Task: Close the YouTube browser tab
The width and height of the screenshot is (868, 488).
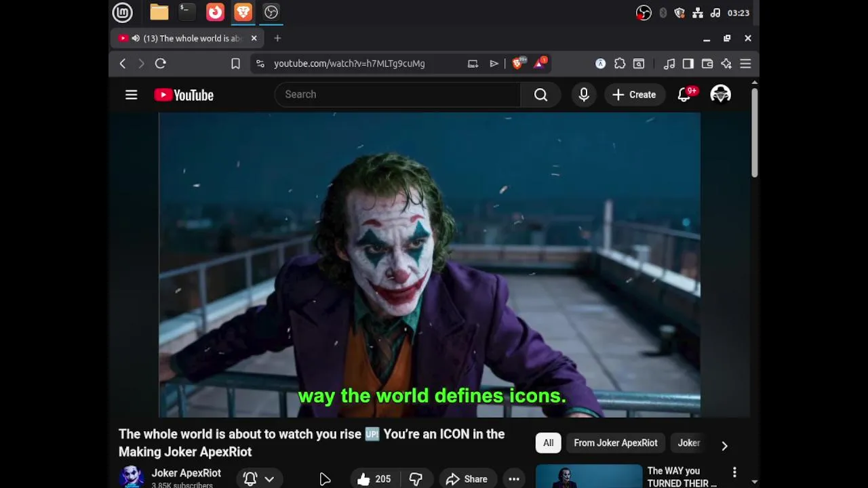Action: coord(254,39)
